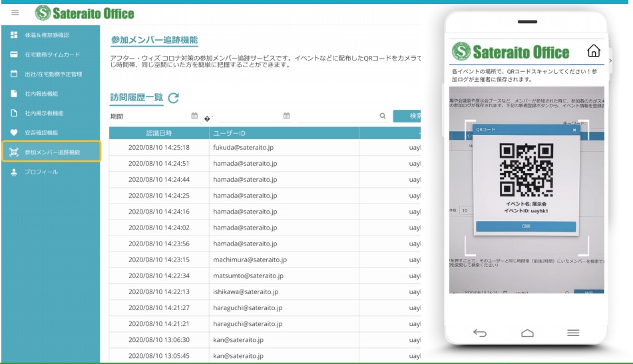Open 体温＆倦怠感確認 in the sidebar
Image resolution: width=633 pixels, height=364 pixels.
tap(47, 35)
